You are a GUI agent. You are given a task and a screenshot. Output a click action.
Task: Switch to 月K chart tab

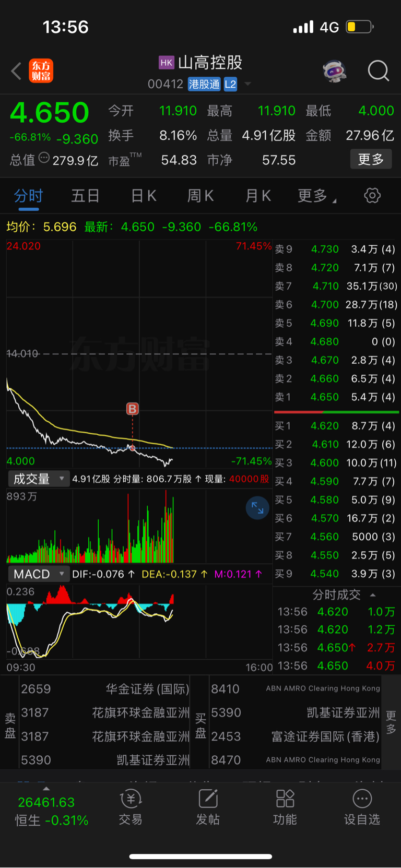click(258, 196)
